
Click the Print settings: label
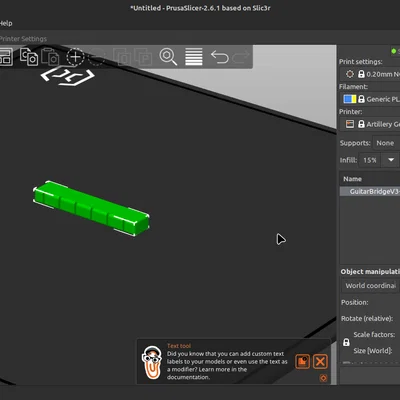361,62
